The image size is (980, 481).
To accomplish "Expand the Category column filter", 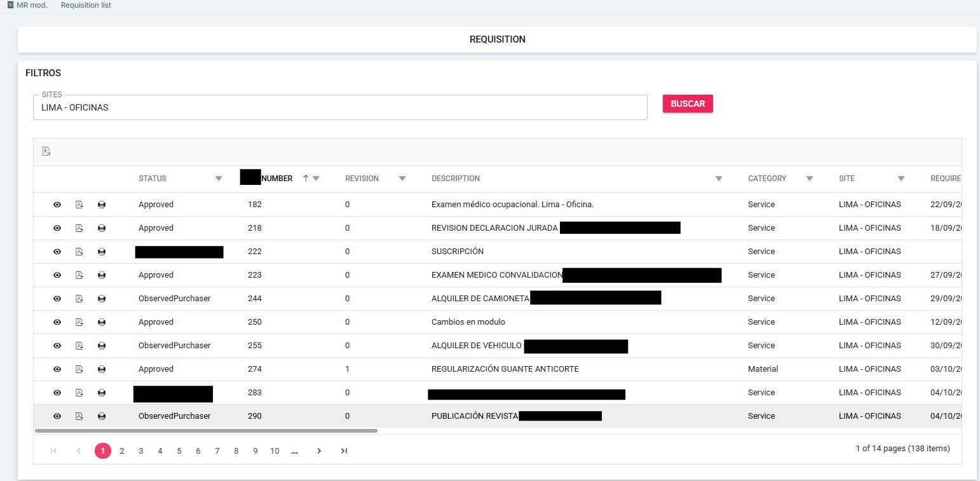I will (810, 179).
